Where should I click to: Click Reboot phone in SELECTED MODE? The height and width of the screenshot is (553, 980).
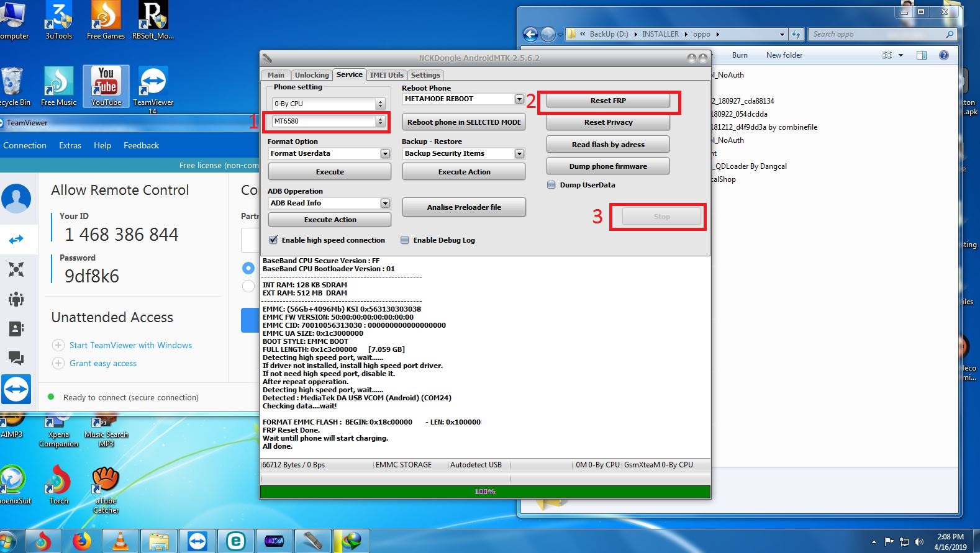(464, 122)
